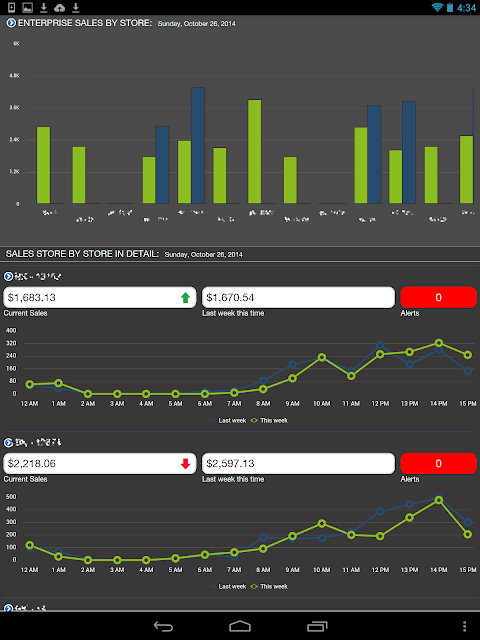Open the second store's blue arrow icon

tap(8, 442)
